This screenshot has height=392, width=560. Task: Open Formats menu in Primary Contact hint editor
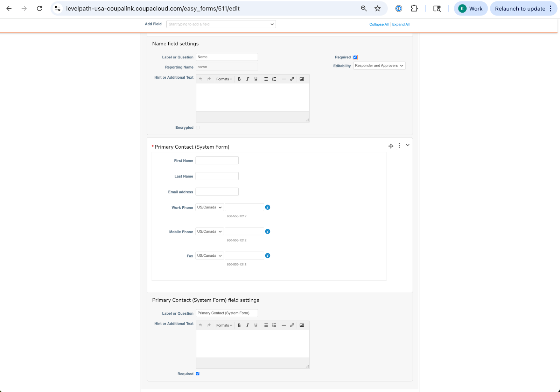[224, 325]
